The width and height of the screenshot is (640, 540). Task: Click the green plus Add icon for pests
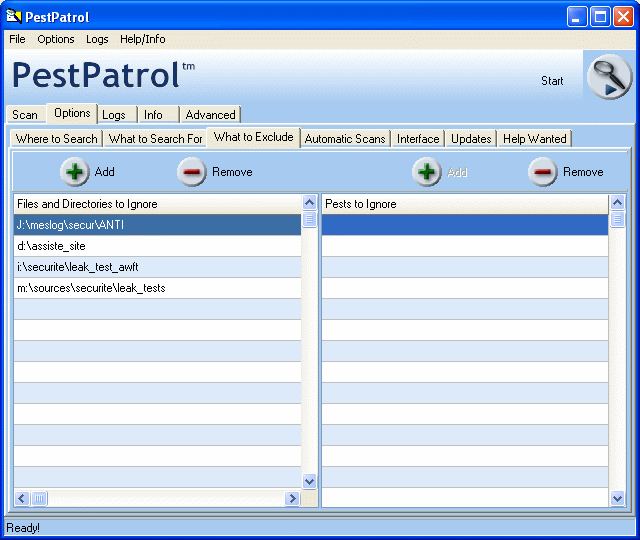[427, 172]
